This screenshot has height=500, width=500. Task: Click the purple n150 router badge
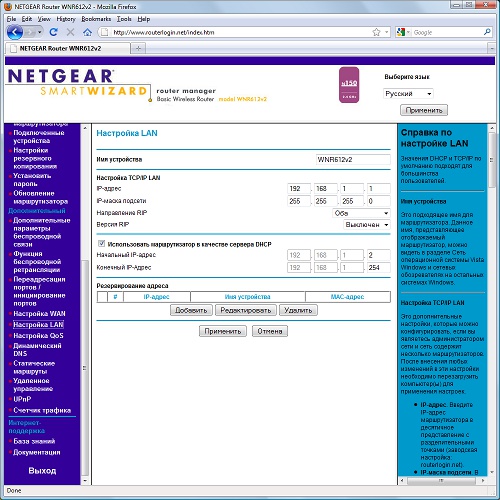(349, 85)
